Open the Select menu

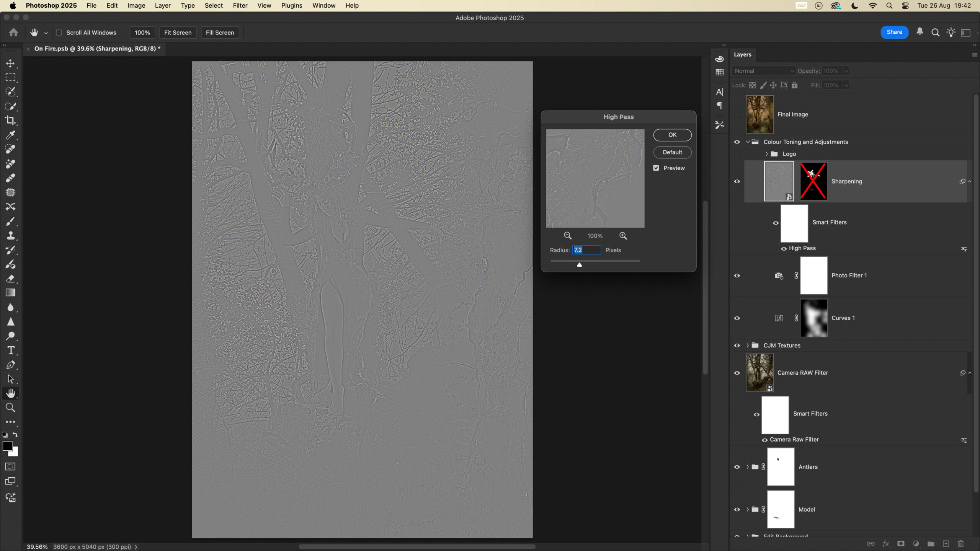213,5
